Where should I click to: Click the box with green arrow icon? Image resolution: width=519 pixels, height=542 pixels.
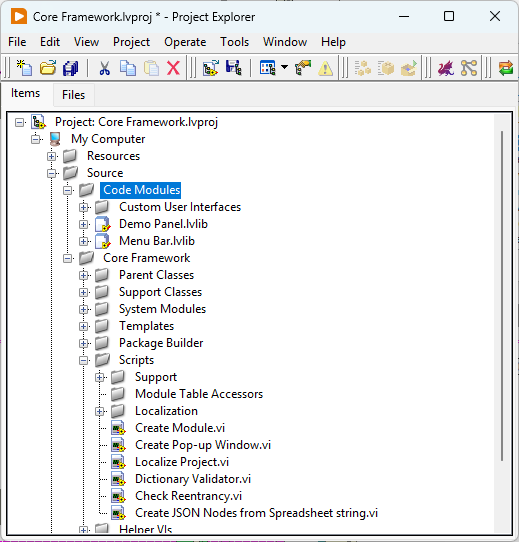click(409, 68)
